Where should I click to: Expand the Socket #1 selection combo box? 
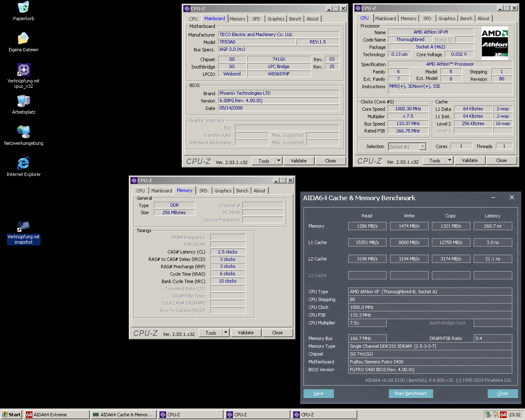click(423, 146)
